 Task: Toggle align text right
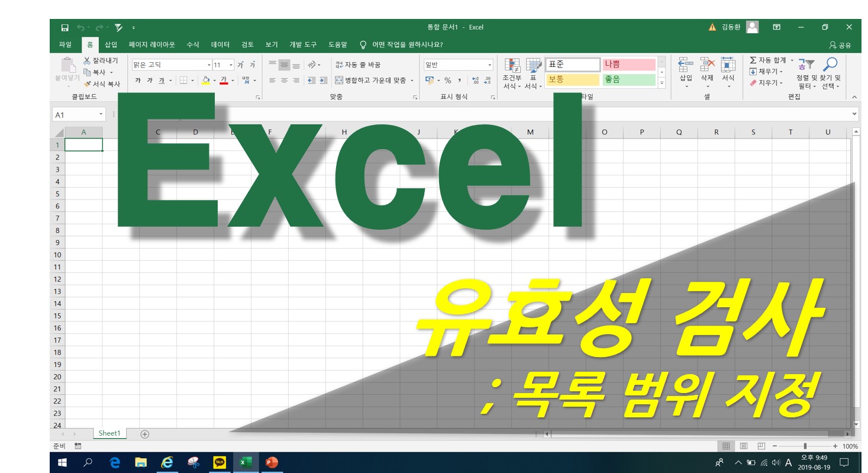click(296, 81)
